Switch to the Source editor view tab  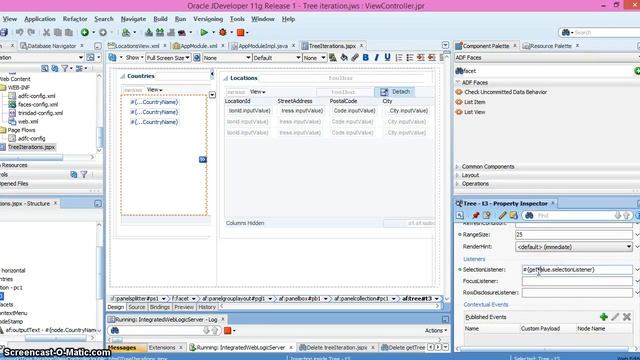[x=136, y=307]
